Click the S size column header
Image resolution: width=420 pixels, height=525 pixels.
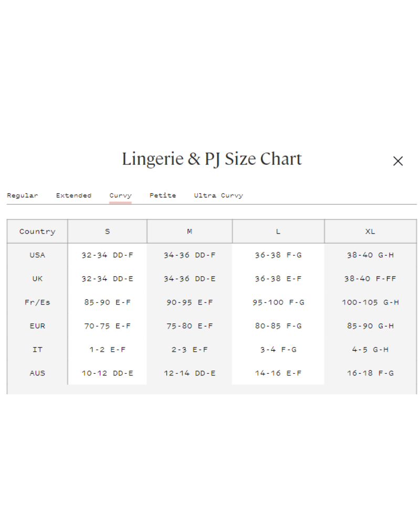(x=108, y=232)
